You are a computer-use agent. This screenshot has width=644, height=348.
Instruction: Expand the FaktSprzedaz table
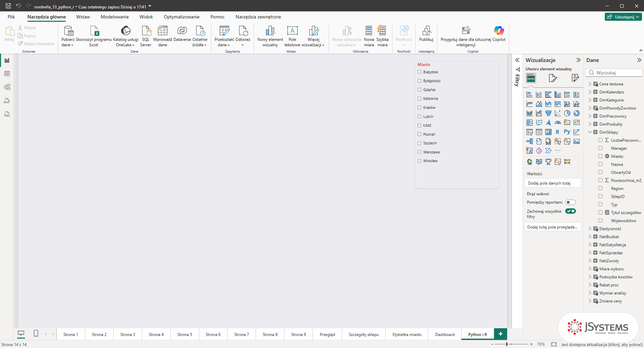tap(590, 253)
